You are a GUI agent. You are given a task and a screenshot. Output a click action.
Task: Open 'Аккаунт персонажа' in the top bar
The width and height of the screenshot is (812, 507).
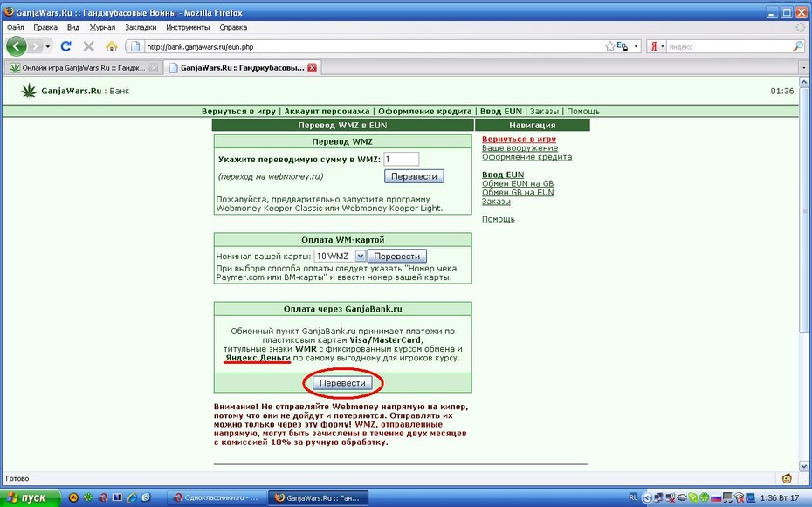(x=327, y=111)
